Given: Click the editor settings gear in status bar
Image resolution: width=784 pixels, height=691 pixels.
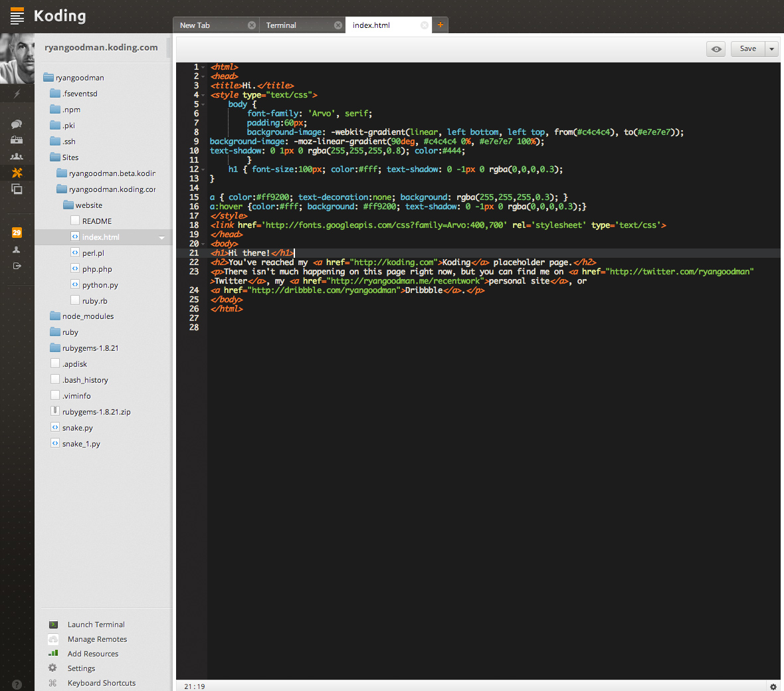Looking at the screenshot, I should point(773,686).
